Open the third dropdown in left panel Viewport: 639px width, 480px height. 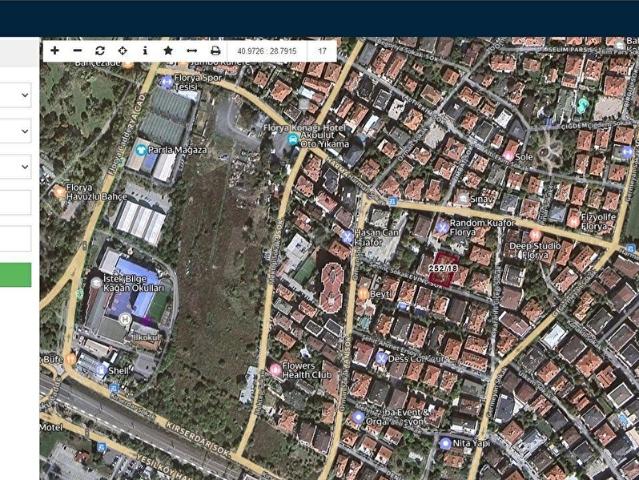coord(16,166)
